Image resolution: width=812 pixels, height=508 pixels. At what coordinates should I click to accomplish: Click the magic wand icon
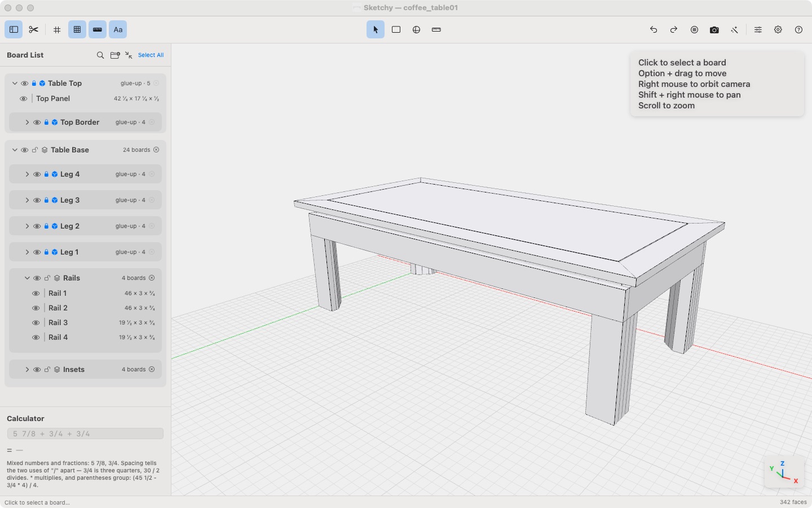coord(735,29)
